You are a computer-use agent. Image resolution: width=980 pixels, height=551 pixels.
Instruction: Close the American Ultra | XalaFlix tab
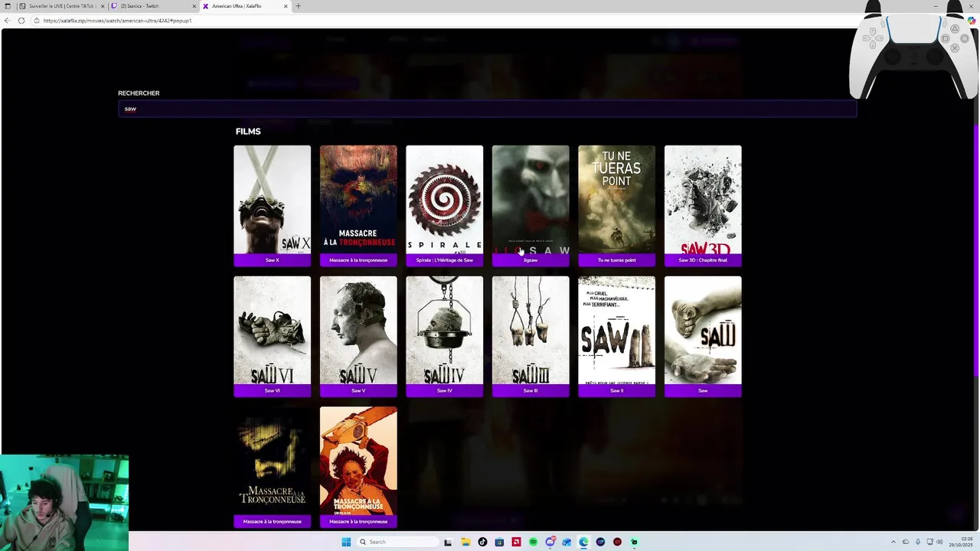[x=286, y=6]
